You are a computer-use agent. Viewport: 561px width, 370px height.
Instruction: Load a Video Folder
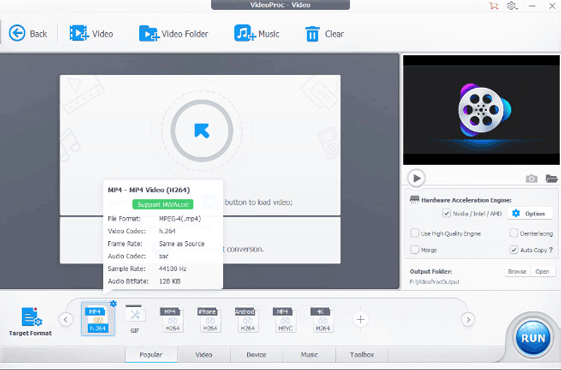174,34
